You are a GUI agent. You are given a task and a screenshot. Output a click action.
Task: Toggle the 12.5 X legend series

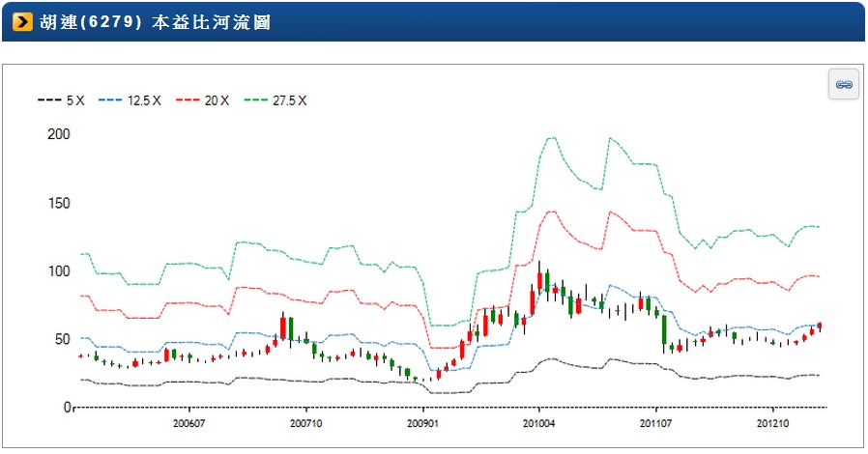(130, 100)
